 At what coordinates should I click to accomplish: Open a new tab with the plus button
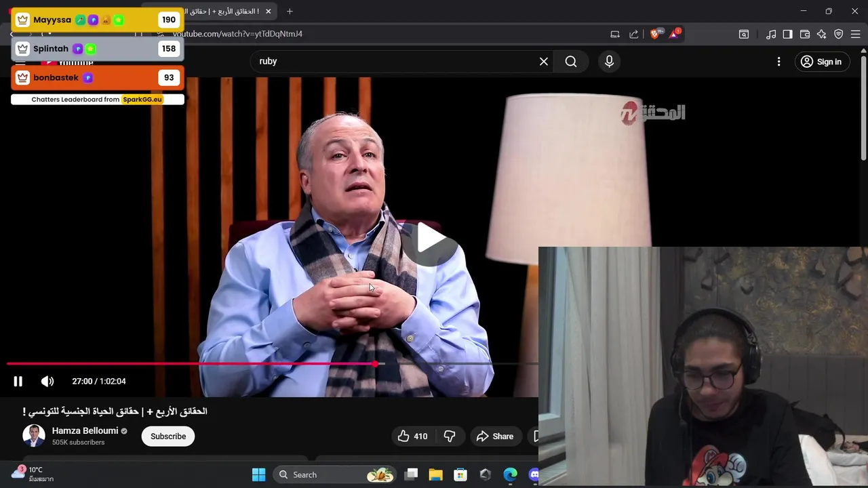click(x=290, y=12)
